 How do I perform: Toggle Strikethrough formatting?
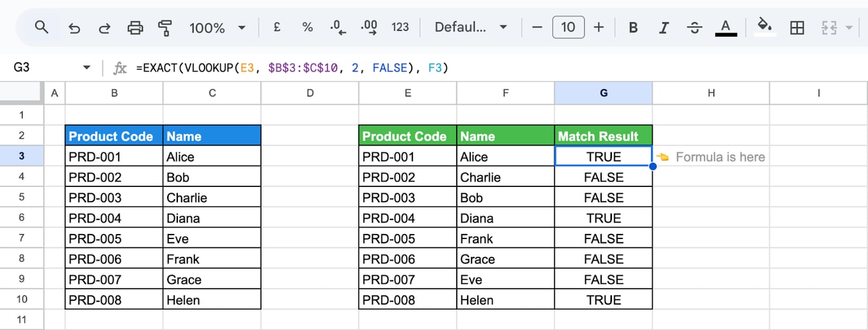(x=695, y=27)
